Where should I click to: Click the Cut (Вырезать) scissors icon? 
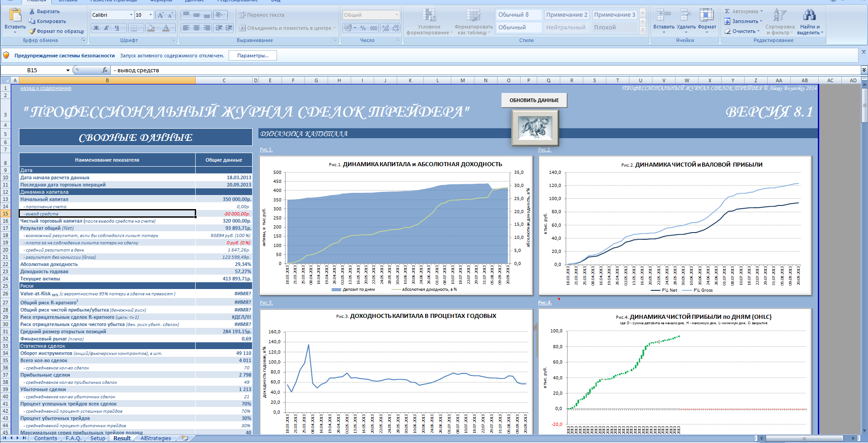click(32, 11)
